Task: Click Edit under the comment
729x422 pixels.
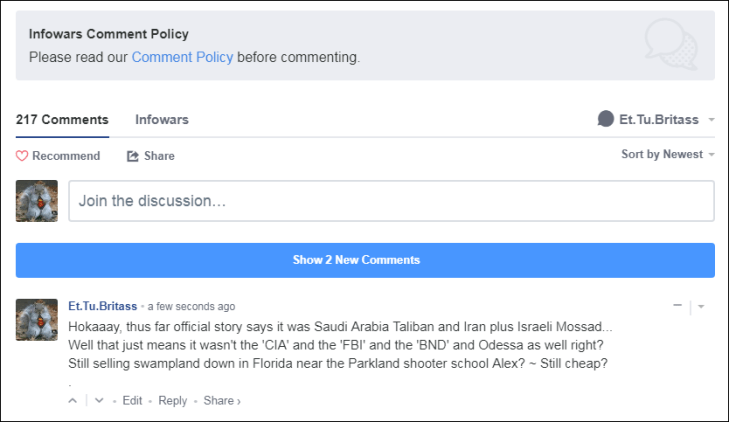Action: 132,401
